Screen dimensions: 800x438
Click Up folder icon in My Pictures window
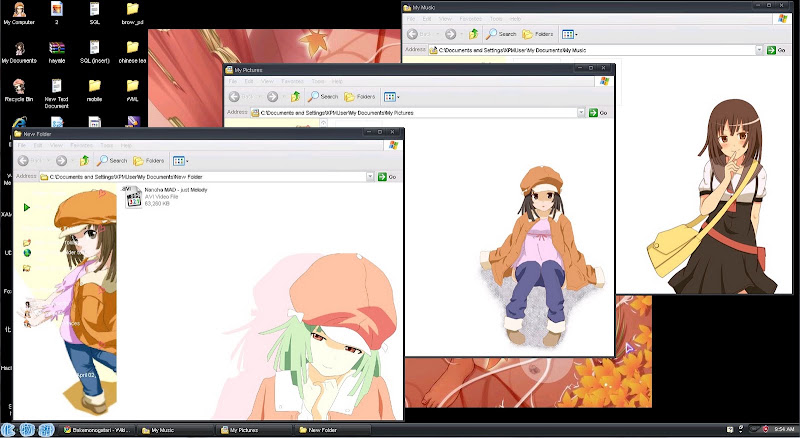pyautogui.click(x=295, y=96)
